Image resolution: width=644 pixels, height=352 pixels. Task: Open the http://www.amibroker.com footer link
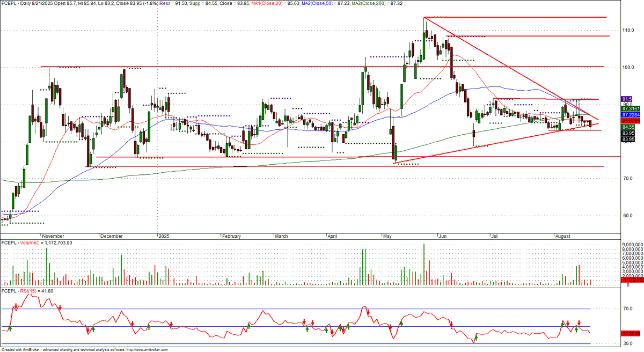(148, 350)
